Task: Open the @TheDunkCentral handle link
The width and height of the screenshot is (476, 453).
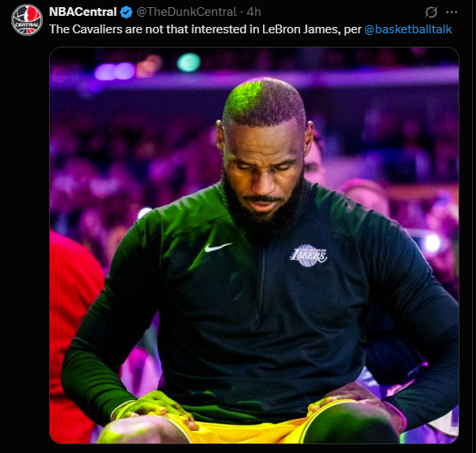Action: tap(186, 12)
